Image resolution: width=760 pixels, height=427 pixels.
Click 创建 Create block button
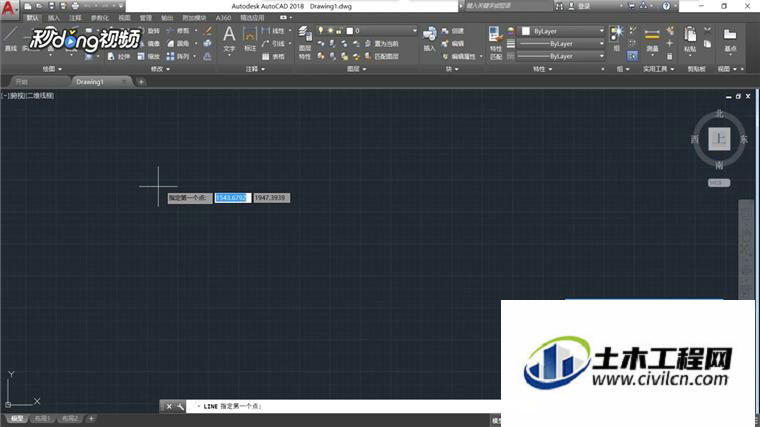tap(453, 31)
